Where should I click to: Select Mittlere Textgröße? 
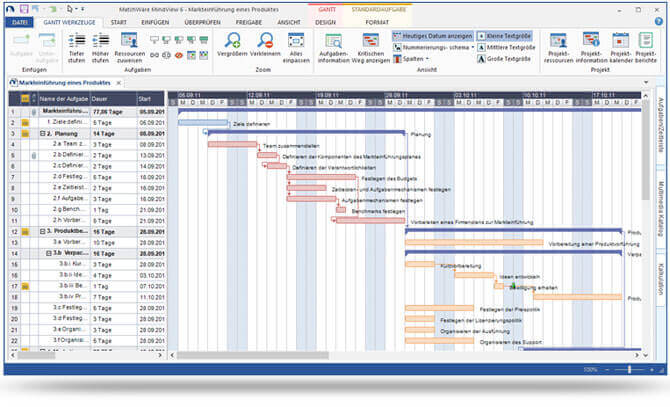[x=506, y=47]
